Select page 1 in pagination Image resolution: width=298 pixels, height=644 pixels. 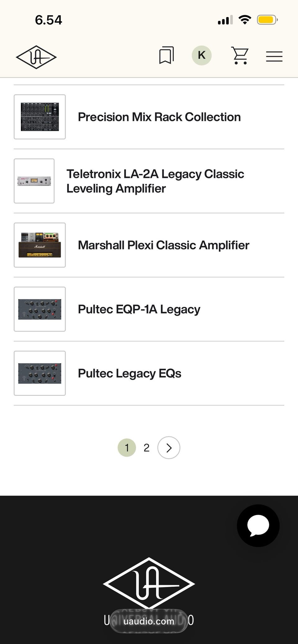(x=127, y=448)
